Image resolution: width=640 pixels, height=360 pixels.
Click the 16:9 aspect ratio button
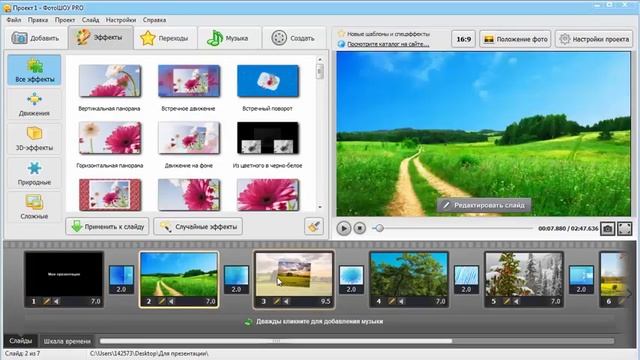pos(463,39)
